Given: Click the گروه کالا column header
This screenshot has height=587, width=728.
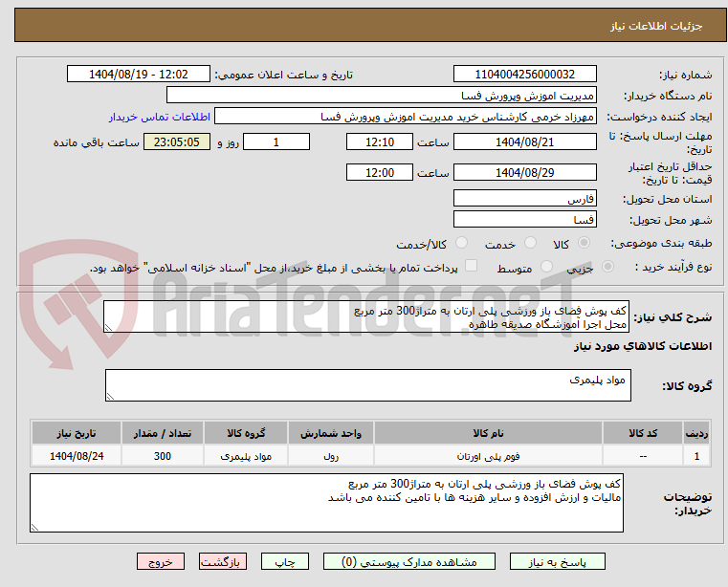Looking at the screenshot, I should 246,433.
